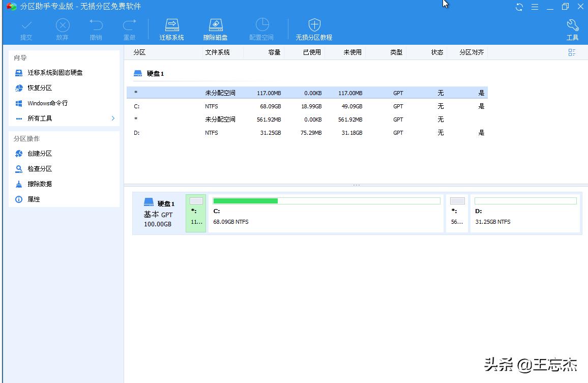Expand 所有工具 via its chevron arrow

[113, 118]
